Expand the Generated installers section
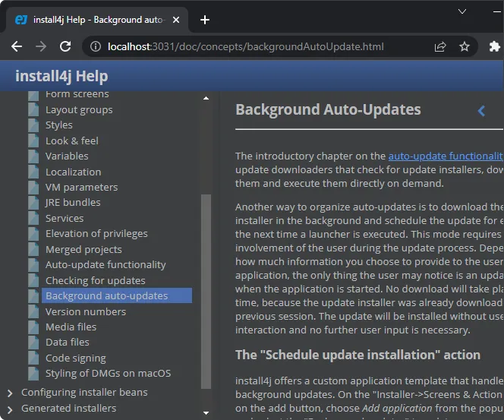 (x=10, y=409)
